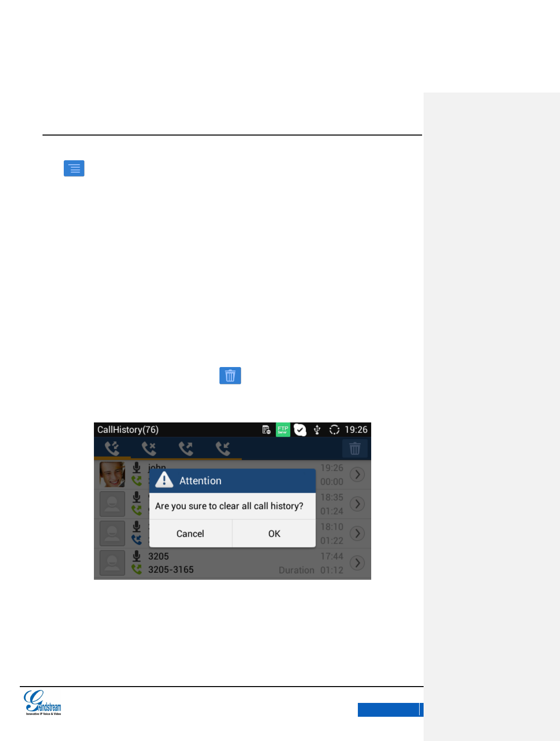Click the SIM card status icon
The width and height of the screenshot is (560, 741).
point(266,429)
